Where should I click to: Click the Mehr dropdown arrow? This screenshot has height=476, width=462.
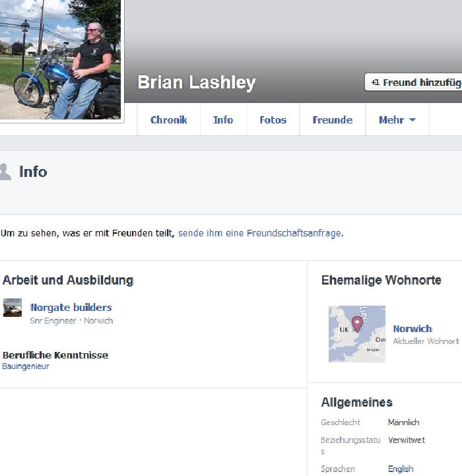412,120
